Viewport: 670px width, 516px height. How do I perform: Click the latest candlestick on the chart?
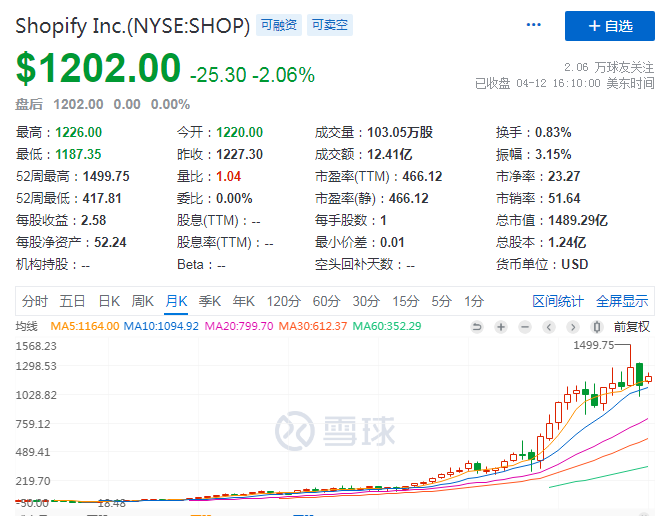(x=649, y=378)
